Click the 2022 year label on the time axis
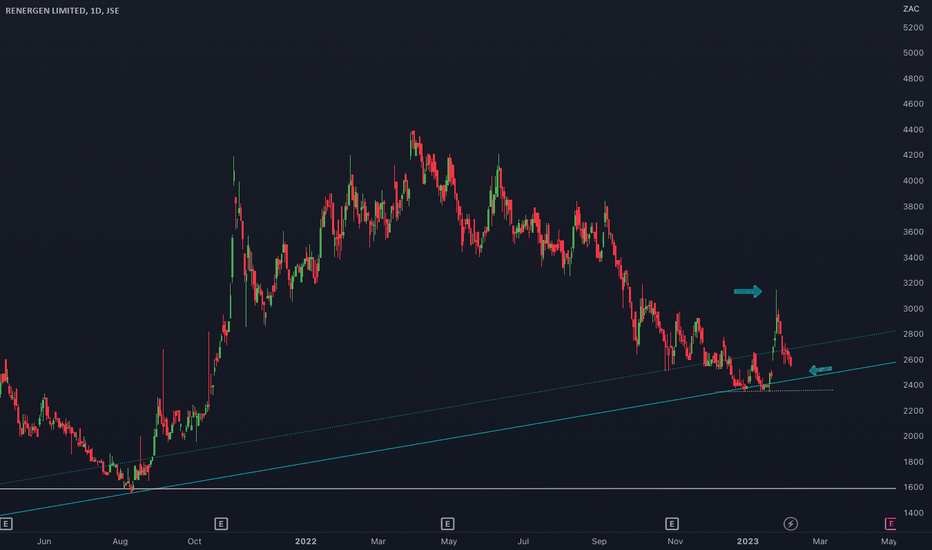The width and height of the screenshot is (932, 550). (306, 541)
